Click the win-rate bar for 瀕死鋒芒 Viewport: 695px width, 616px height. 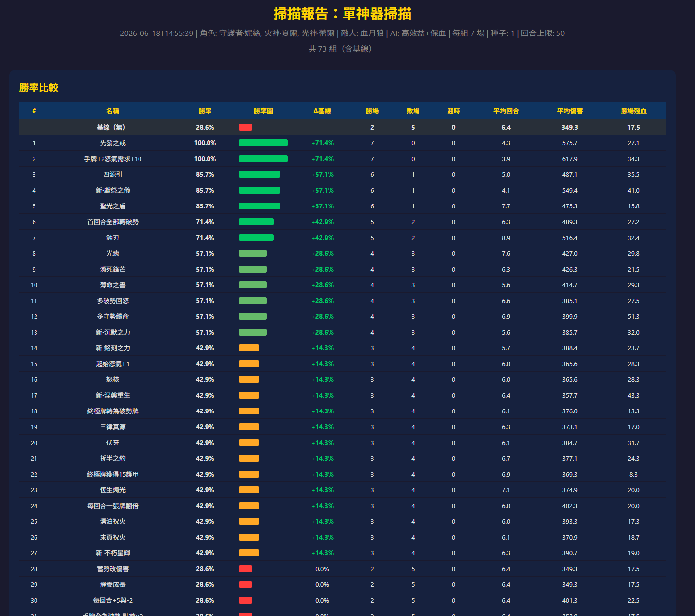click(x=252, y=269)
